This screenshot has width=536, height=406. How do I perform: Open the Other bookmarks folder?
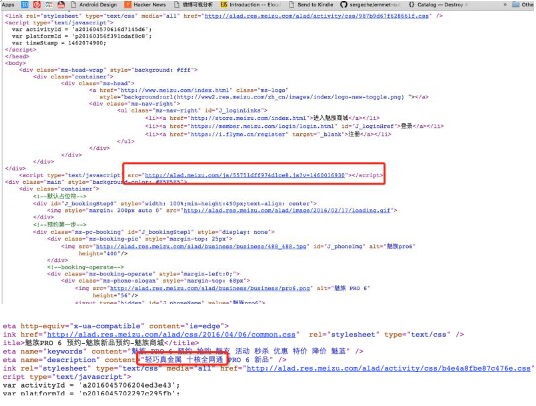pos(523,5)
